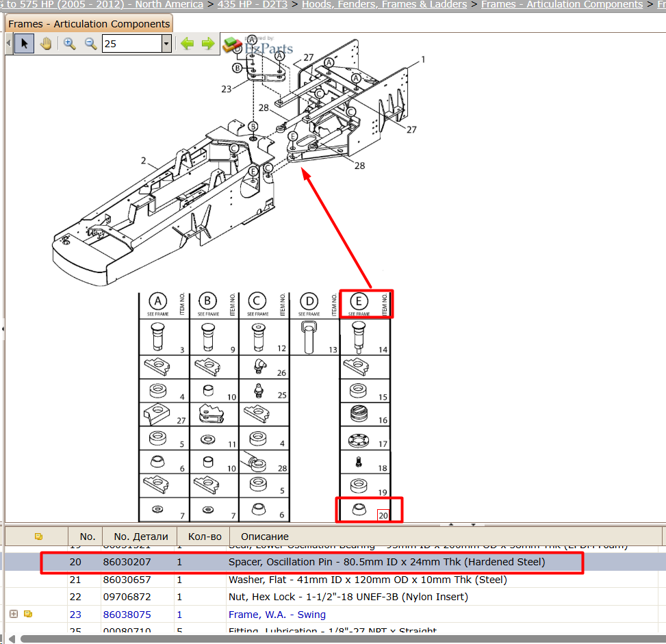Click item number 23 link in table
Viewport: 666px width, 644px height.
click(75, 615)
